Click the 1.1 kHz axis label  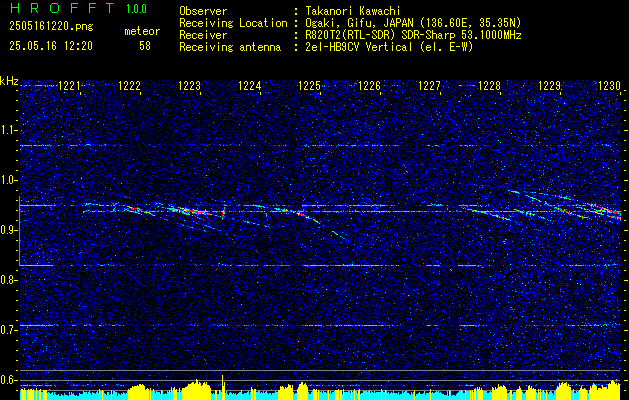coord(9,130)
